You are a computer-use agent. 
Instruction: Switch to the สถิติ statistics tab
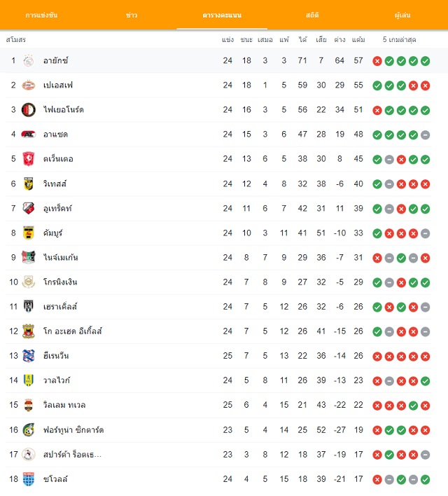[312, 15]
